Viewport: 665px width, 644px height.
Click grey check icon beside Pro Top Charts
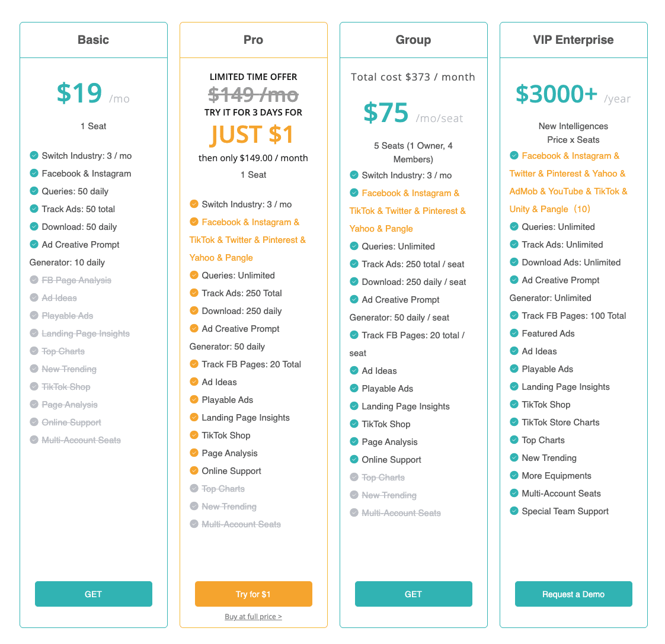tap(194, 488)
